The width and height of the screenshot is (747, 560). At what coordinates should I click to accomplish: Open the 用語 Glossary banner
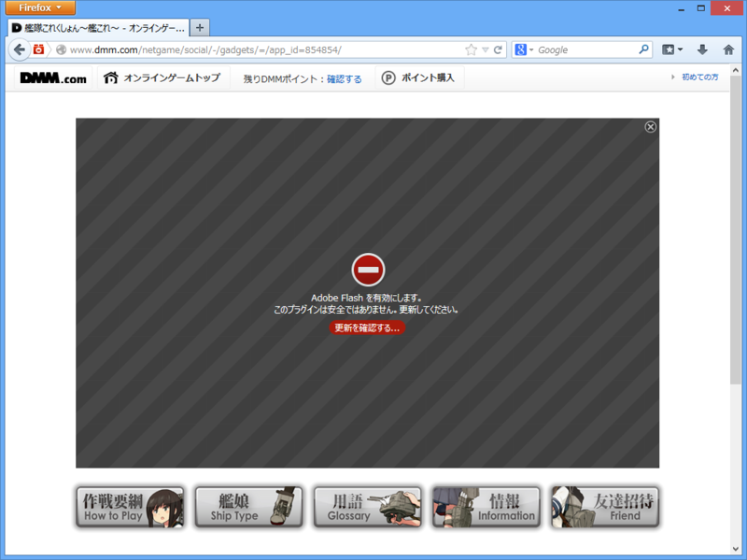click(367, 507)
